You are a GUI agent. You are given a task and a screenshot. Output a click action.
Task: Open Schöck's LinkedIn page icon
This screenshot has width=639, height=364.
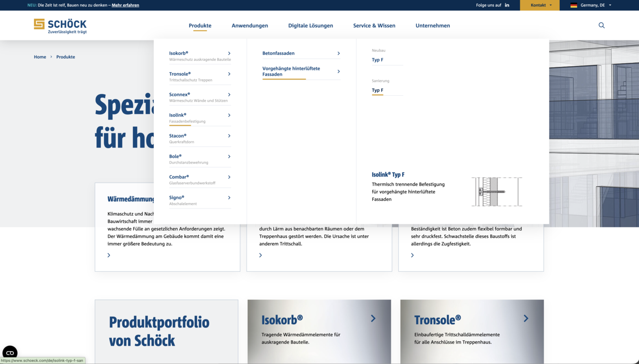click(x=507, y=5)
